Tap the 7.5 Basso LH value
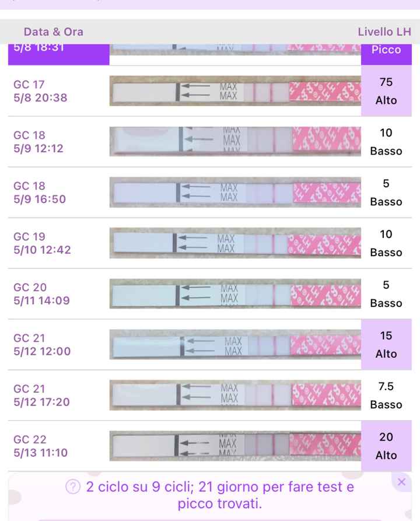This screenshot has width=420, height=521. tap(386, 396)
